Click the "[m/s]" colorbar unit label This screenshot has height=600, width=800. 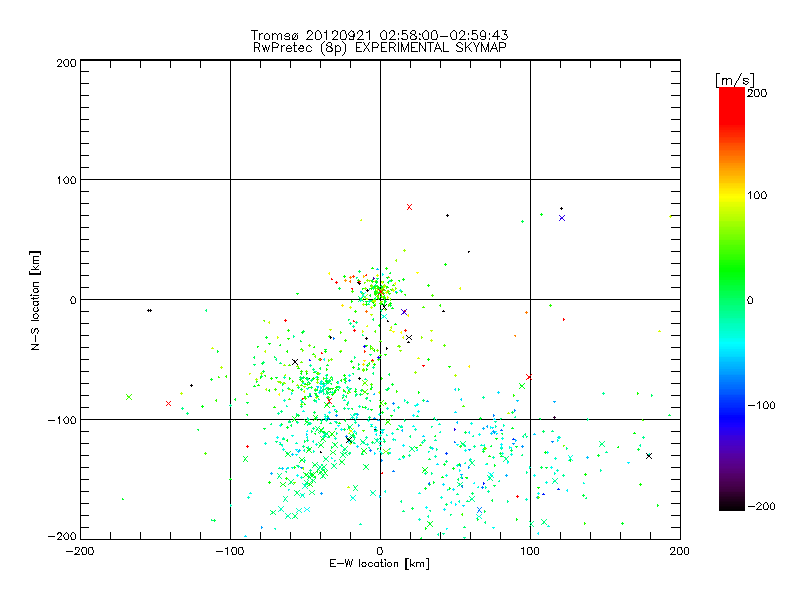click(x=735, y=80)
